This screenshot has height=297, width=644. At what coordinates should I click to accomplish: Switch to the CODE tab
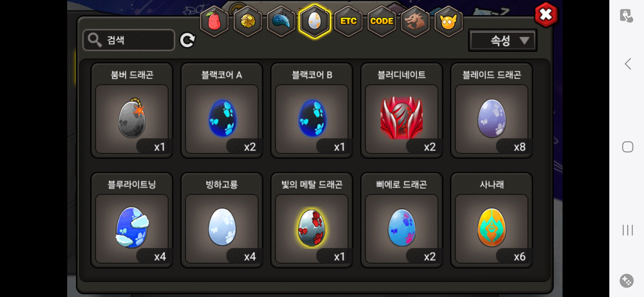pos(382,21)
